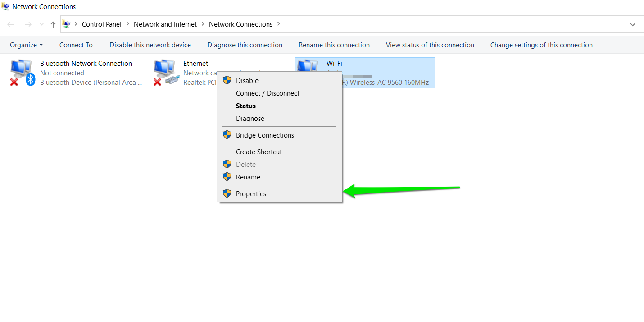This screenshot has width=644, height=322.
Task: Expand the address bar history dropdown
Action: point(632,25)
